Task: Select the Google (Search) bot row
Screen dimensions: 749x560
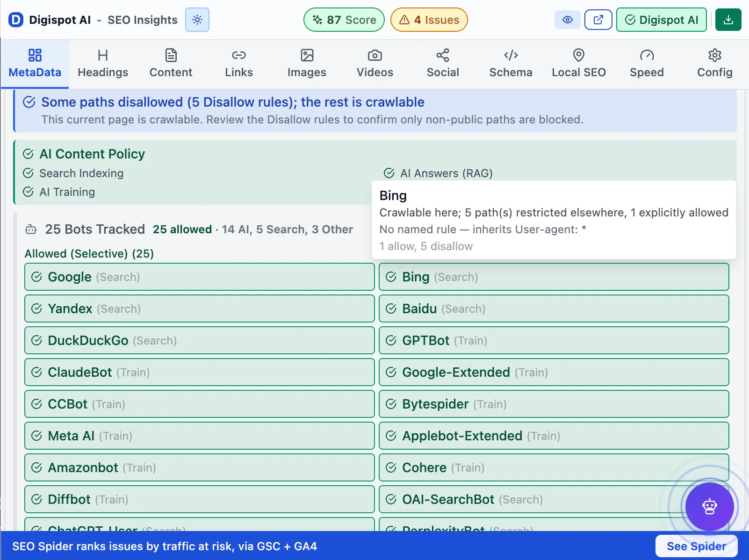Action: (x=200, y=277)
